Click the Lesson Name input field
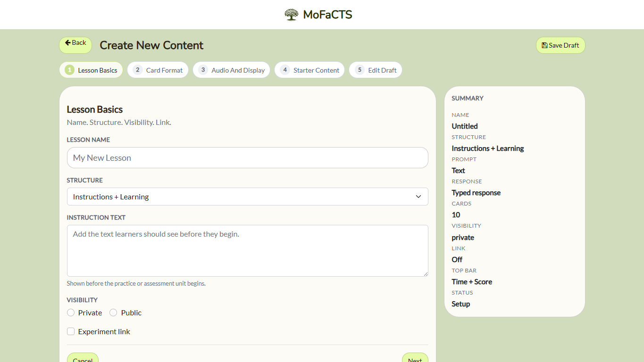 click(248, 158)
